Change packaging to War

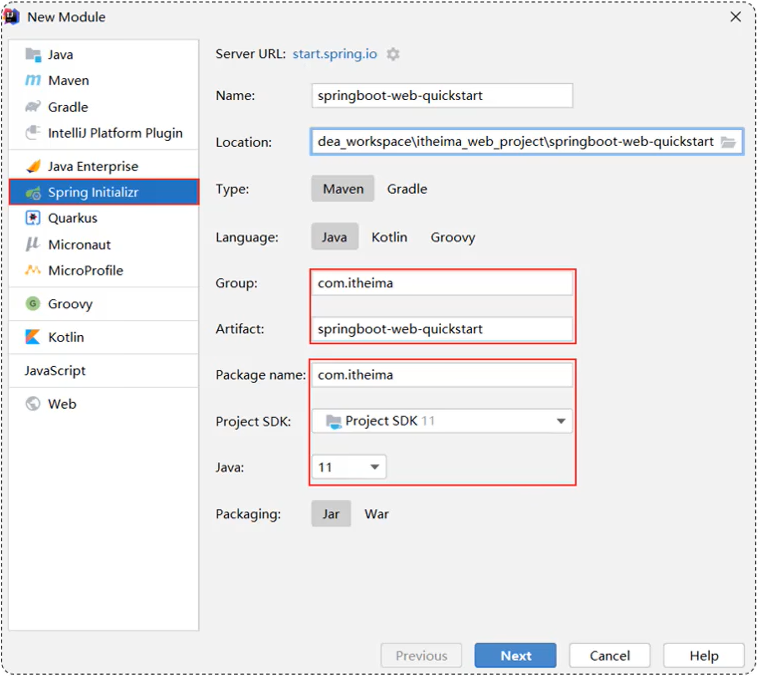pos(377,514)
